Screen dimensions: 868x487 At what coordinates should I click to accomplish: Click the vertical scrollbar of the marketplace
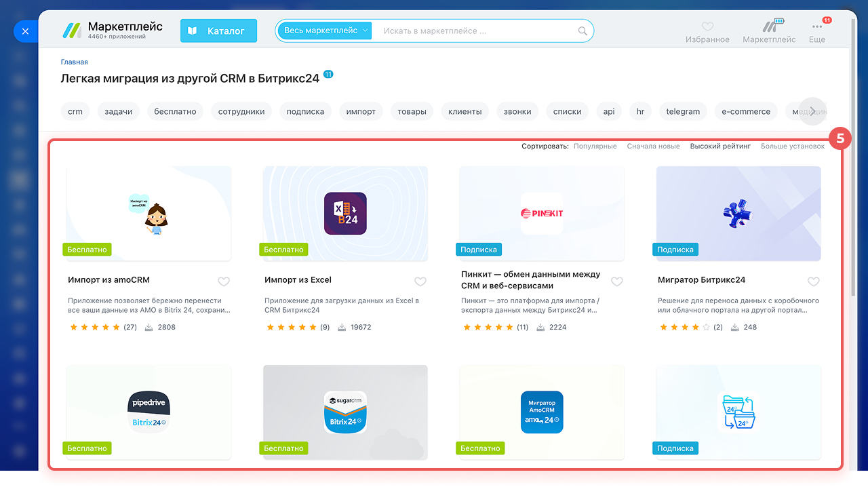[853, 156]
